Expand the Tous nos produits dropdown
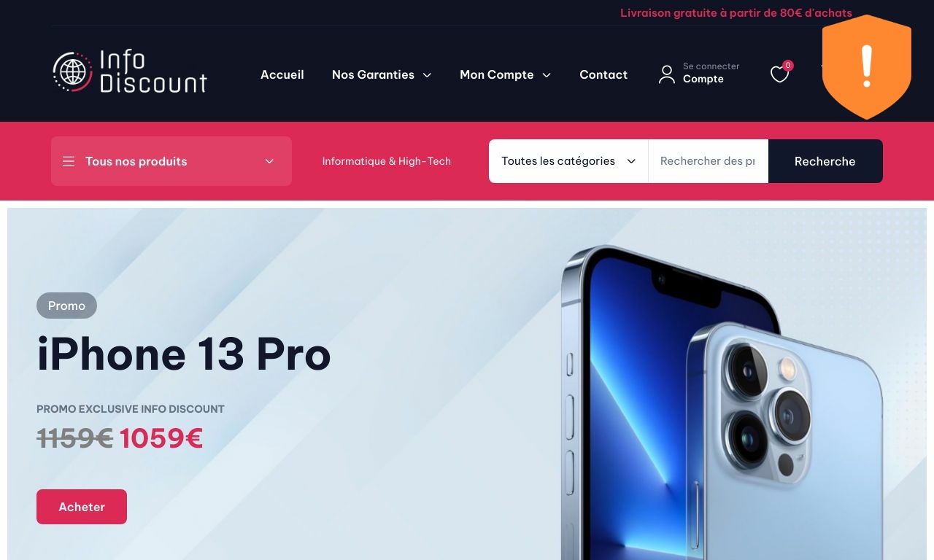 (x=171, y=161)
